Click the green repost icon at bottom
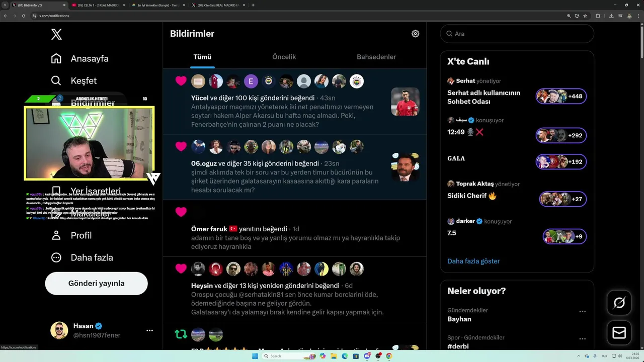Screen dimensions: 644x362 click(181, 334)
